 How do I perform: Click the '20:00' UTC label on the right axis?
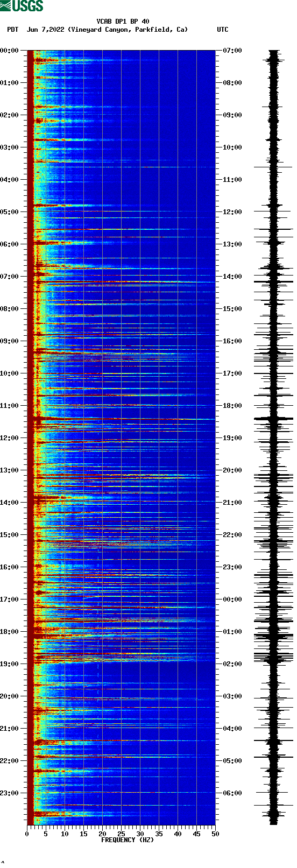[x=232, y=470]
